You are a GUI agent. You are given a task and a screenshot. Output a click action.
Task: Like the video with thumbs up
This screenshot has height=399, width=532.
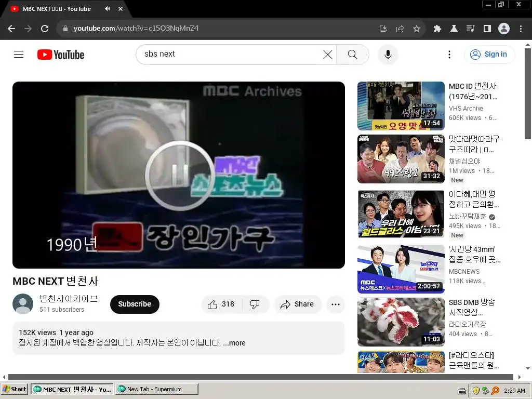point(221,304)
